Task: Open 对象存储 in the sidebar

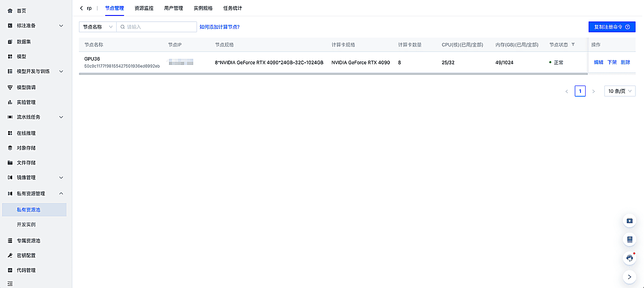Action: point(26,148)
